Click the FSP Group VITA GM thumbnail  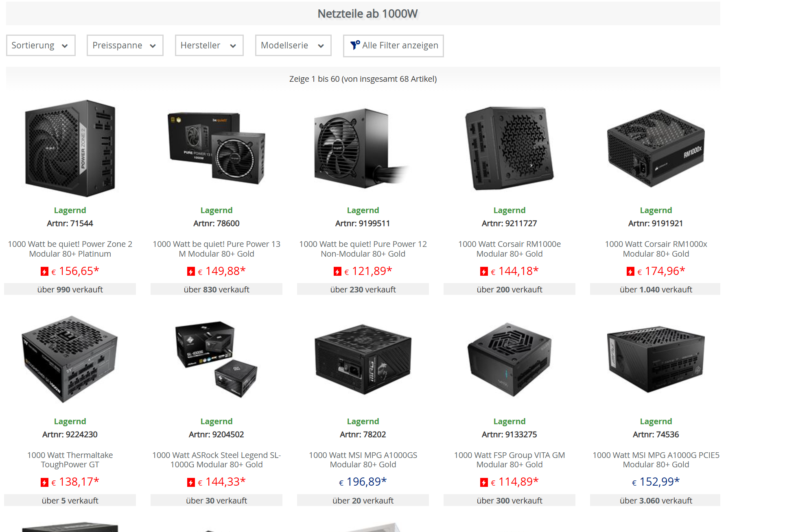pos(509,360)
